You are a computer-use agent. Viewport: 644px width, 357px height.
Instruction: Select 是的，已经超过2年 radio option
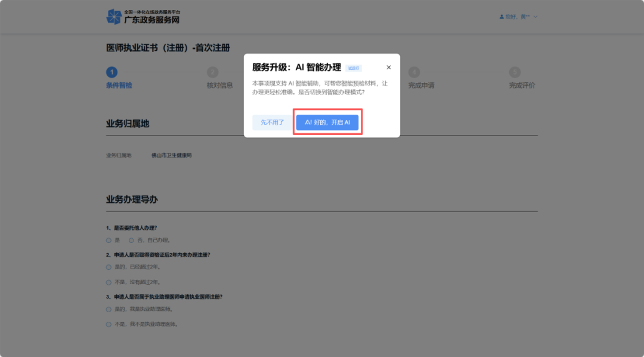point(109,267)
